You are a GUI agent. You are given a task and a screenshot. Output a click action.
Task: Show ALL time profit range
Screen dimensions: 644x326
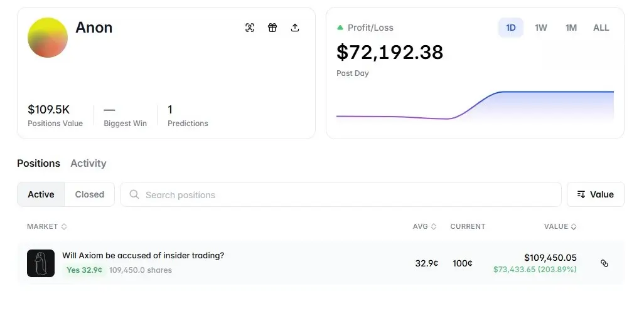[x=601, y=28]
